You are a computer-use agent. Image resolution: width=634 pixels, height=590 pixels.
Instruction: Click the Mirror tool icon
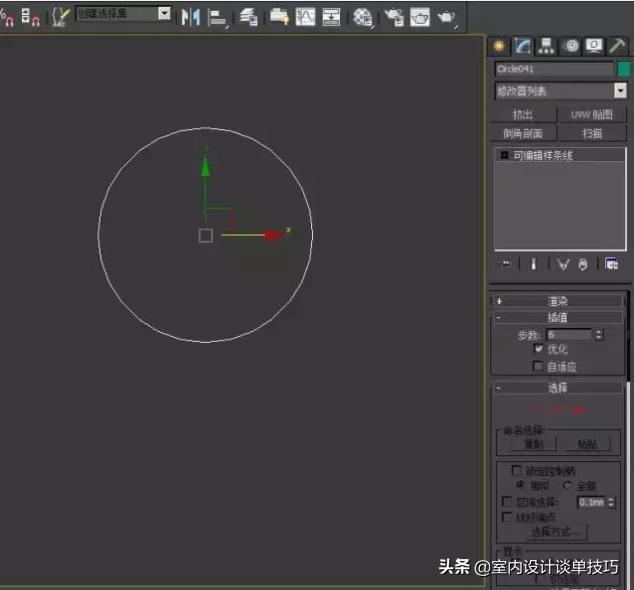pyautogui.click(x=191, y=17)
